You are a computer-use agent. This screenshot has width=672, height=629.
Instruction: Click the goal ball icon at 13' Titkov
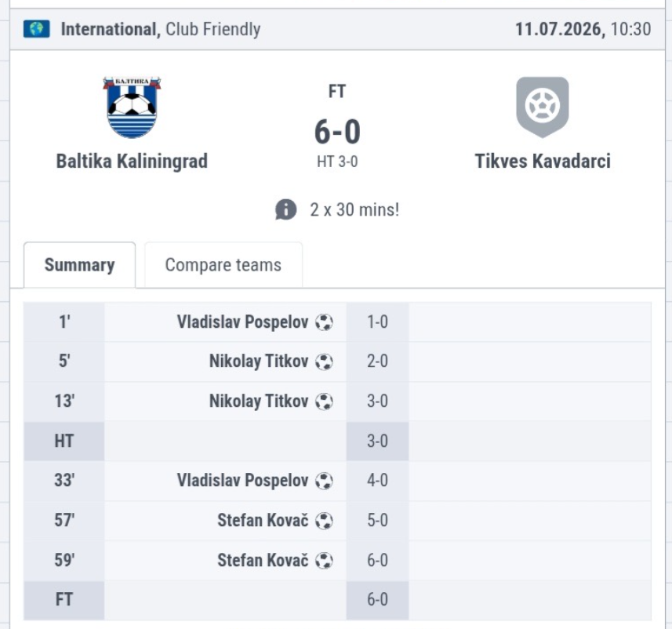[x=324, y=402]
